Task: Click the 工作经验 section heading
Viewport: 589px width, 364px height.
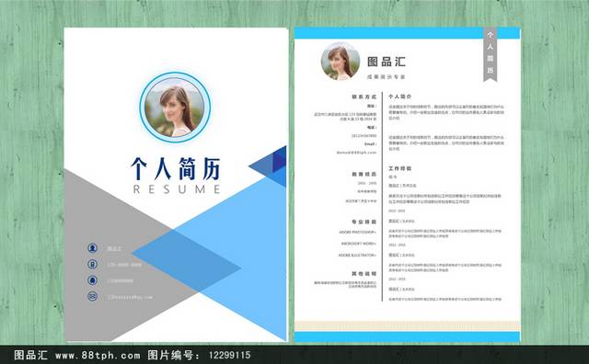Action: click(x=399, y=168)
